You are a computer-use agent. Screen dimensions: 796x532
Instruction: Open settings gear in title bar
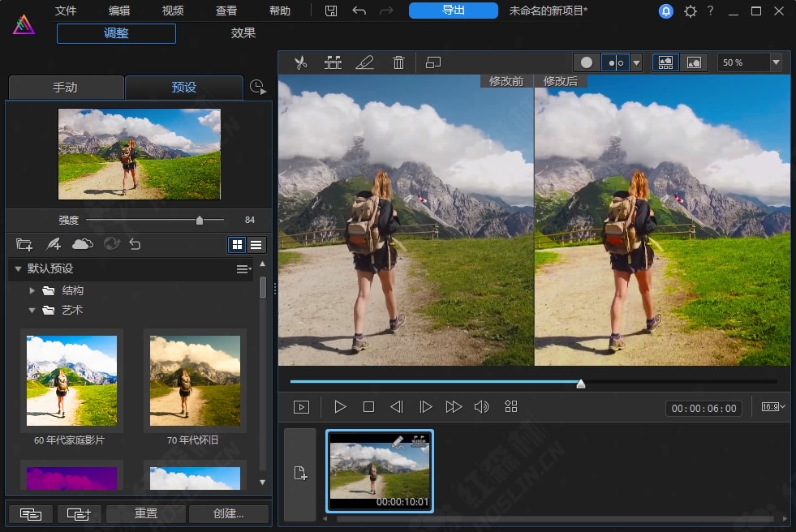690,11
